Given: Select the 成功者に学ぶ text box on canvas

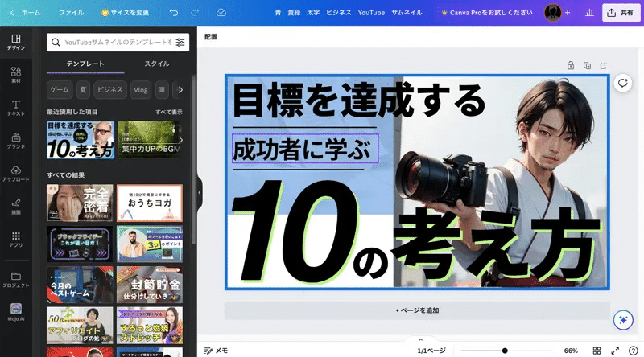Looking at the screenshot, I should pos(305,149).
